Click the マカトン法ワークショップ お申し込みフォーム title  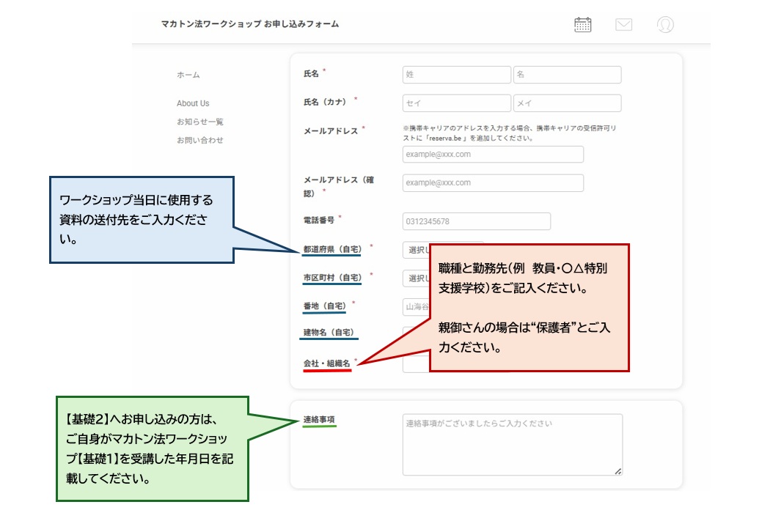[249, 24]
